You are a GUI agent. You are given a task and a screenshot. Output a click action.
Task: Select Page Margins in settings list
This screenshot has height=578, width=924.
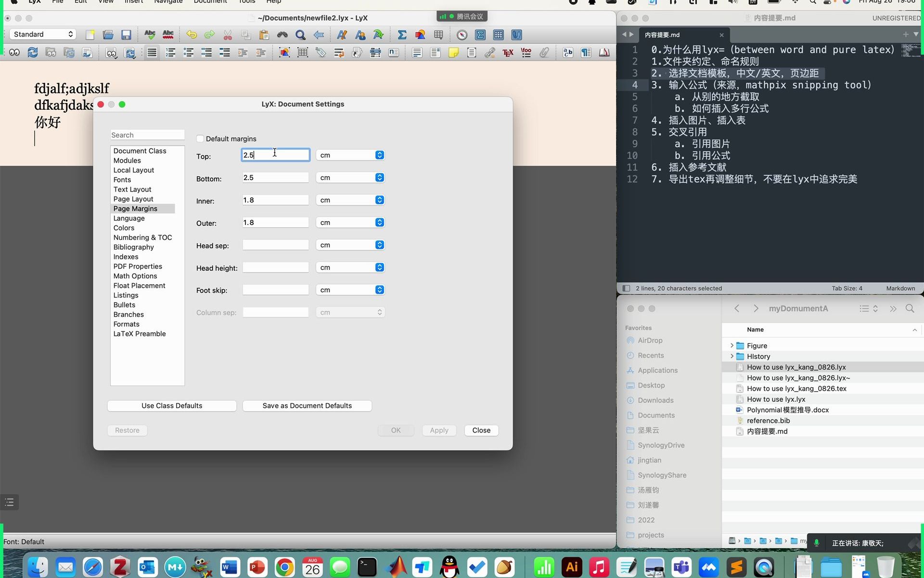(x=135, y=208)
